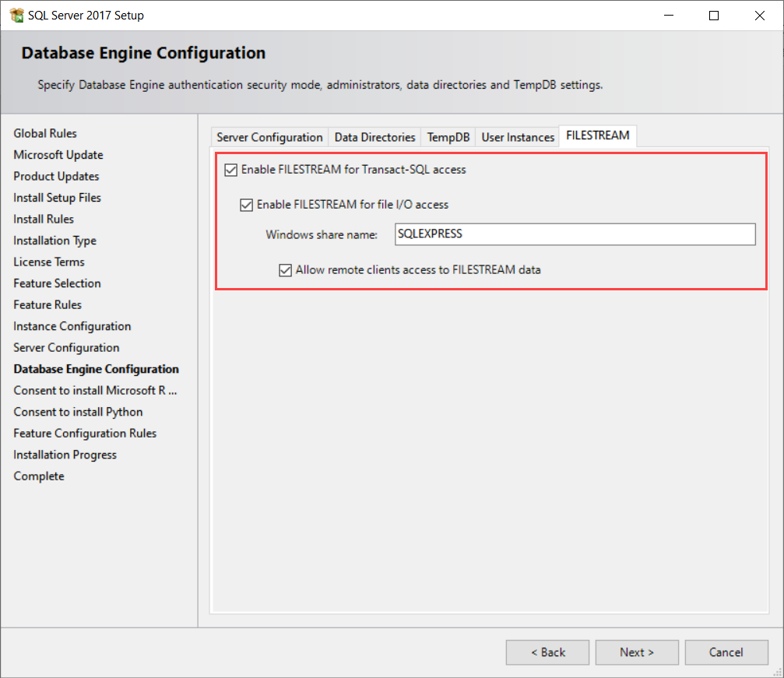This screenshot has width=784, height=678.
Task: Go to the User Instances tab
Action: point(518,137)
